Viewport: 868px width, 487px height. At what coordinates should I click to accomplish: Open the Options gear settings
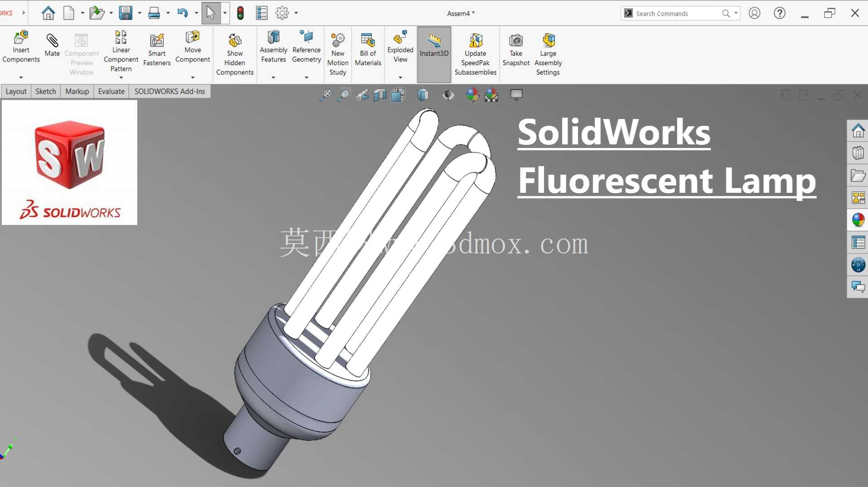tap(282, 13)
